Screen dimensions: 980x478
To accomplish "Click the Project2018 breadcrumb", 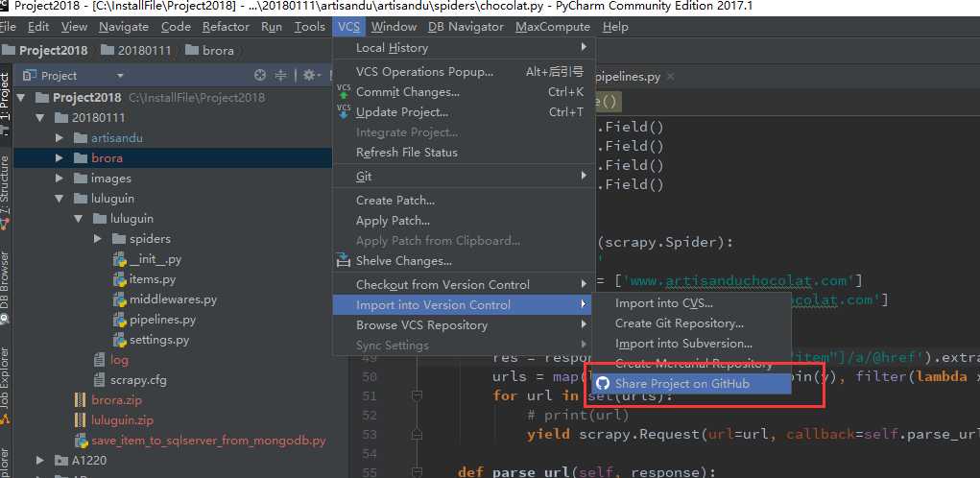I will click(45, 51).
